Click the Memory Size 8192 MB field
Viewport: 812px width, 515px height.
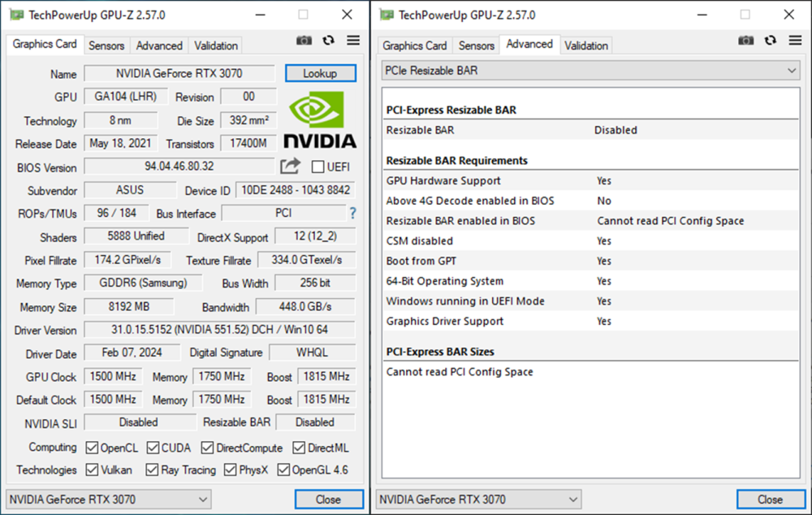(x=129, y=307)
